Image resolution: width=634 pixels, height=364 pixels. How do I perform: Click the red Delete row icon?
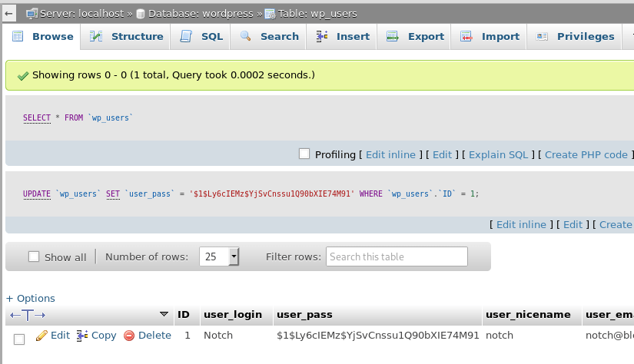[x=129, y=336]
